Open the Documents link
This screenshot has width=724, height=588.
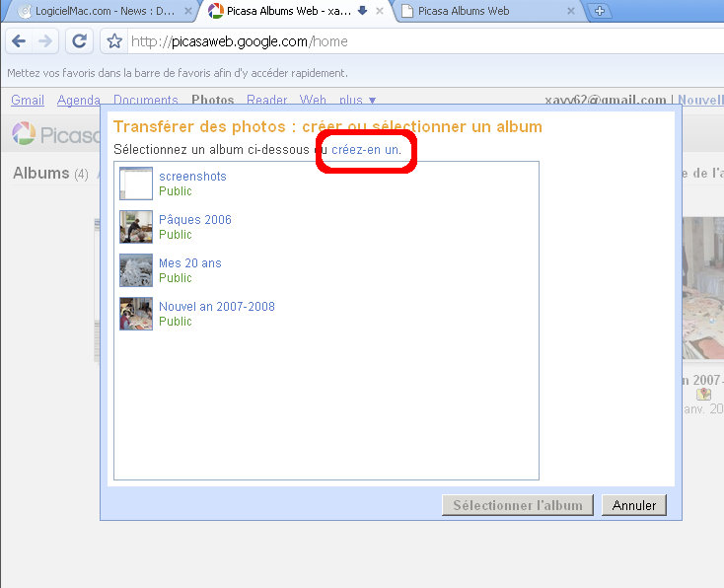tap(145, 100)
